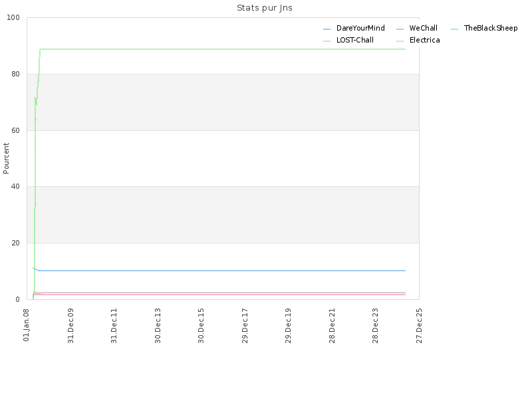
Task: Click the 28.Dec.23 date label
Action: tap(376, 326)
